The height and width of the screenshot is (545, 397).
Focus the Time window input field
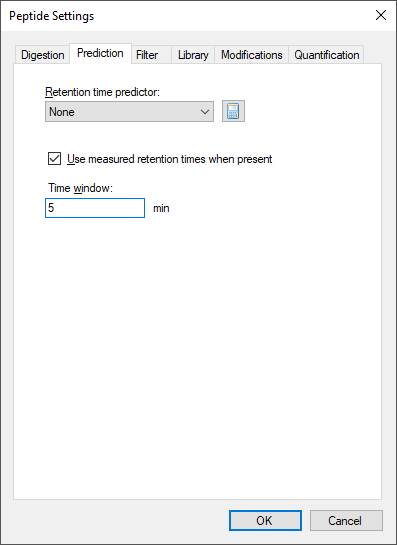95,208
